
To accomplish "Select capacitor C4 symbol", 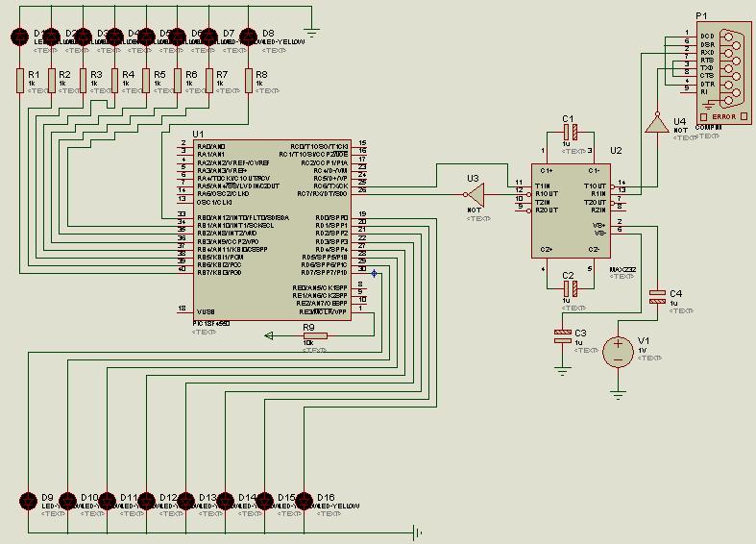I will (x=657, y=297).
